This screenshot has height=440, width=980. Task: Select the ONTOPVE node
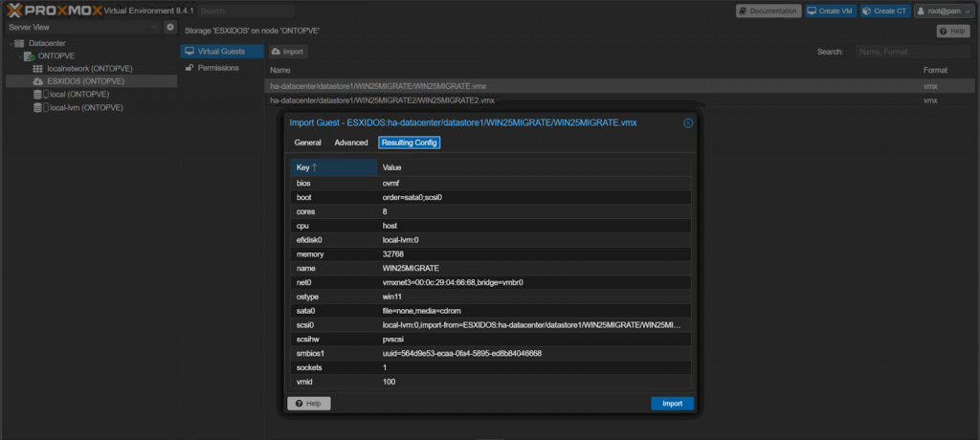(56, 56)
